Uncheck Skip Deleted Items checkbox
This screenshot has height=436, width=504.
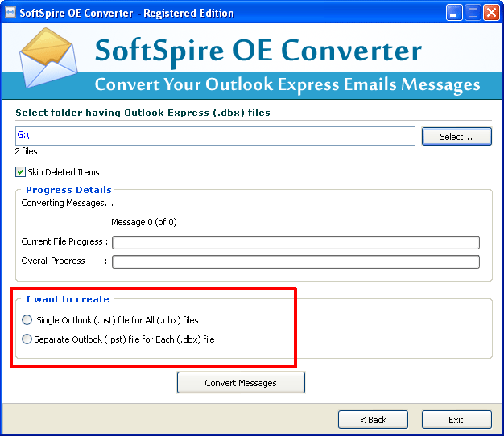(20, 172)
